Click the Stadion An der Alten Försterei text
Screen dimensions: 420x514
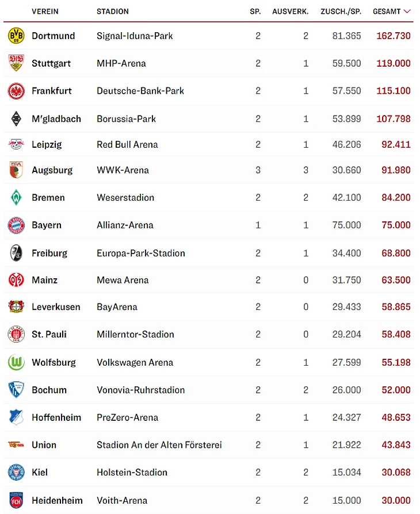pos(159,445)
